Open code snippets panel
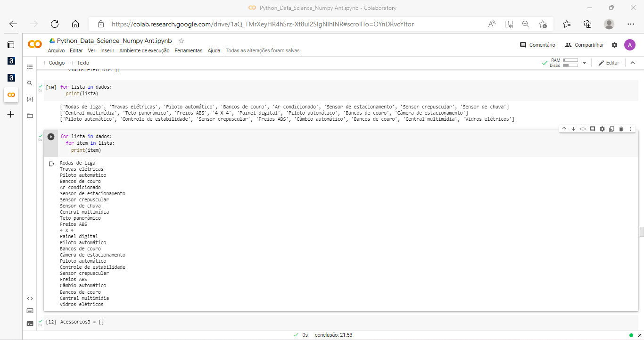 (x=30, y=298)
